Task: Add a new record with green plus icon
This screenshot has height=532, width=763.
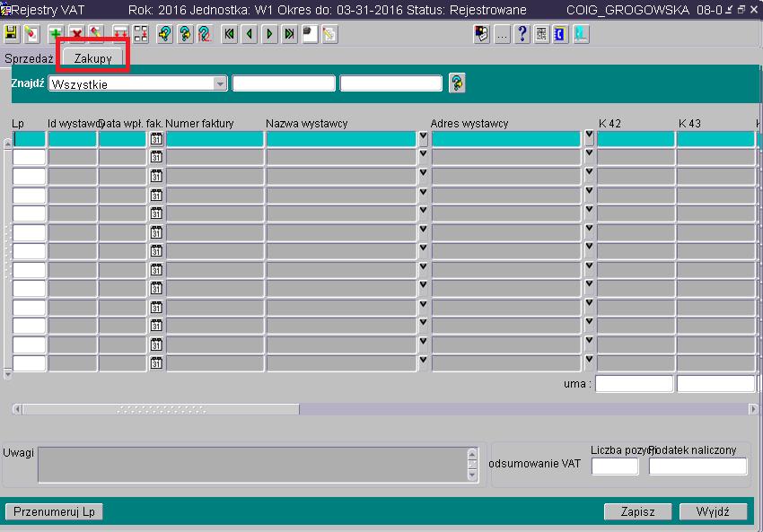Action: [56, 33]
